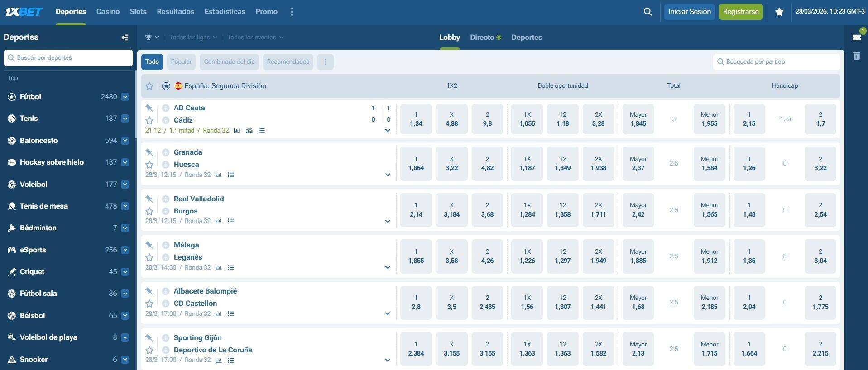Viewport: 868px width, 370px height.
Task: Pin the AD Ceuta vs Cádiz match
Action: (x=149, y=108)
